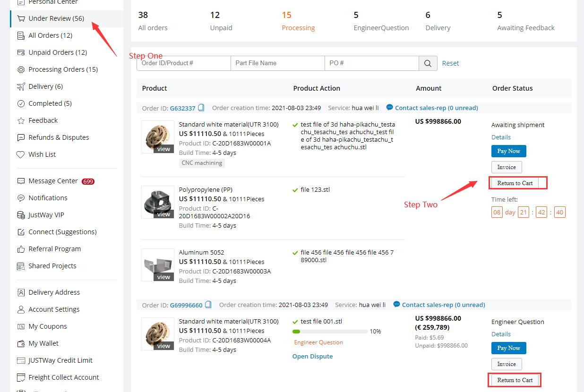Viewport: 584px width, 392px height.
Task: Contact sales-rep for order G632337
Action: (432, 108)
